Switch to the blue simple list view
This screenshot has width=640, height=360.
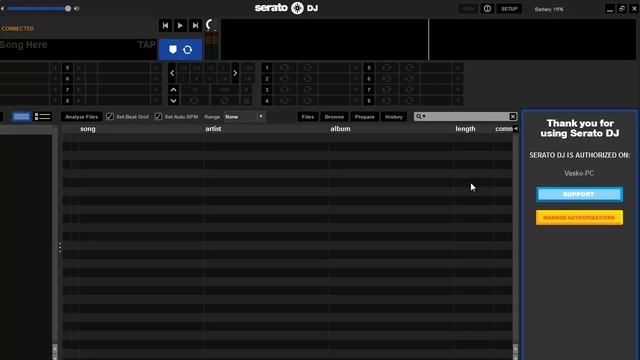(x=21, y=117)
